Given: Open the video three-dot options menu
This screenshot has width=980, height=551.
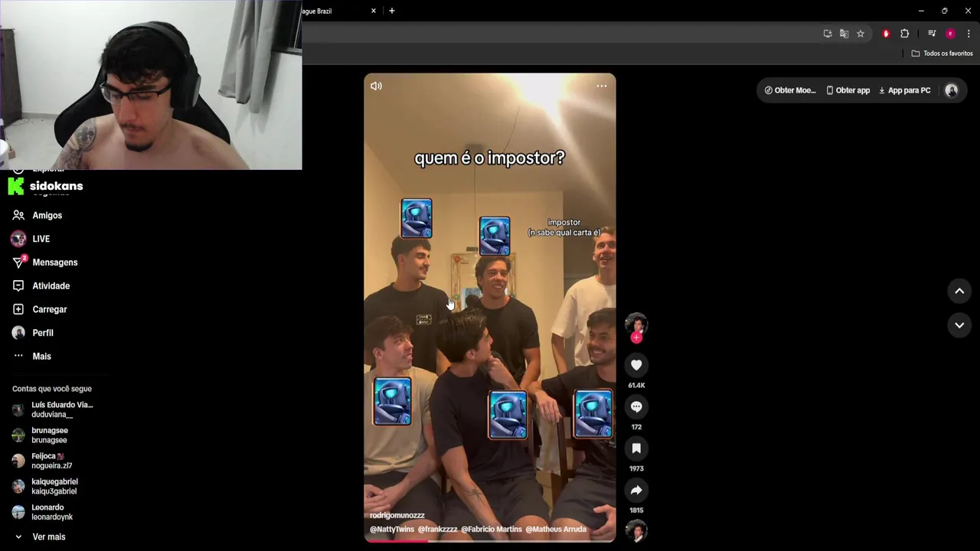Looking at the screenshot, I should point(602,86).
